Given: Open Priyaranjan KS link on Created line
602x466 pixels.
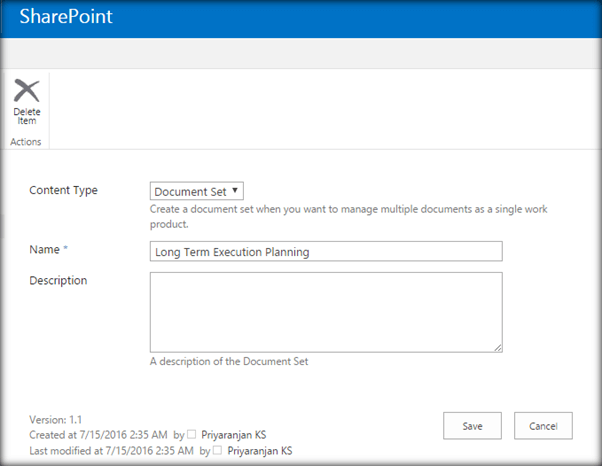Looking at the screenshot, I should point(233,435).
